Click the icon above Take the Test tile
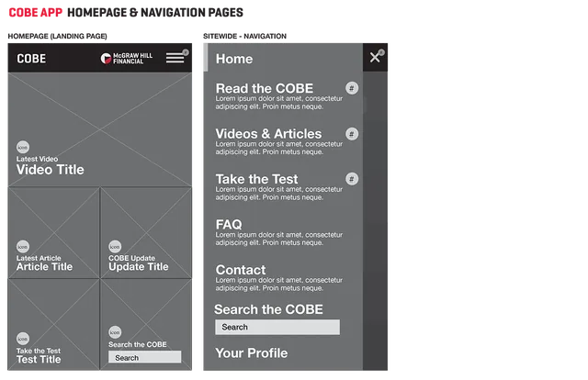Viewport: 588px width, 380px height. (23, 339)
